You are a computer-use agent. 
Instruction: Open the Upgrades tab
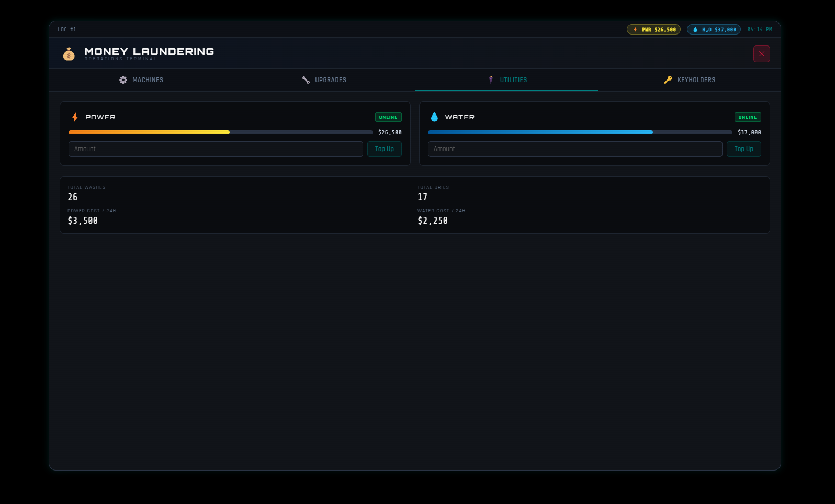click(323, 80)
